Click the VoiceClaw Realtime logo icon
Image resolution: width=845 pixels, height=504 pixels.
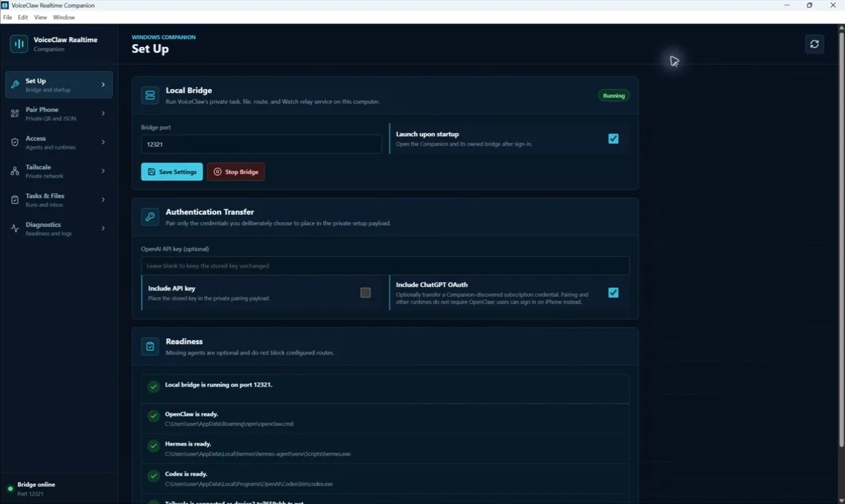[19, 43]
